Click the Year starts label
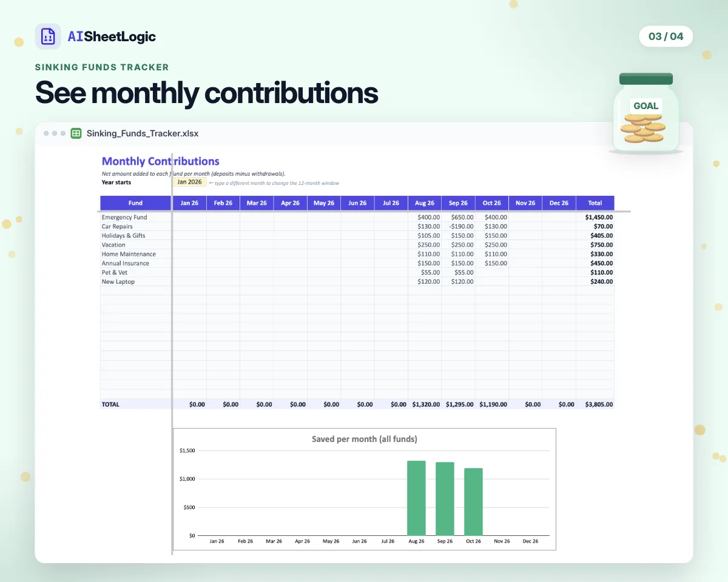Viewport: 728px width, 582px height. pyautogui.click(x=116, y=182)
